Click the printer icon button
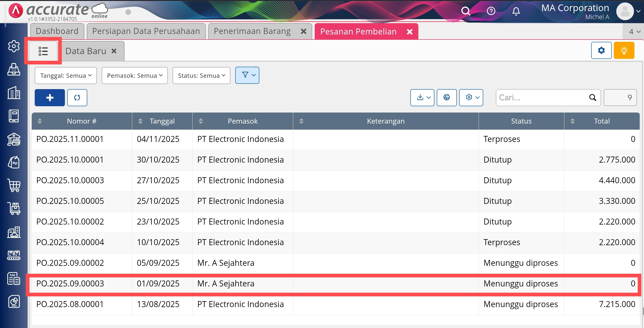 447,97
